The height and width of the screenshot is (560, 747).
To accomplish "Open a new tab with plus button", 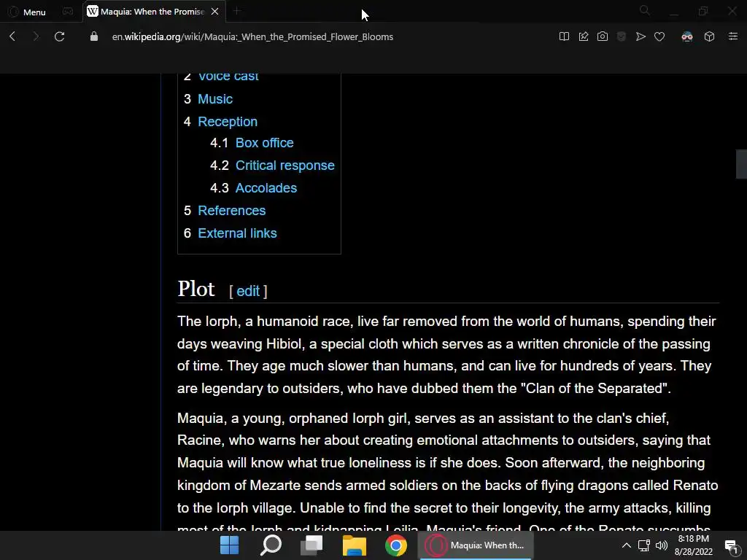I will coord(237,11).
